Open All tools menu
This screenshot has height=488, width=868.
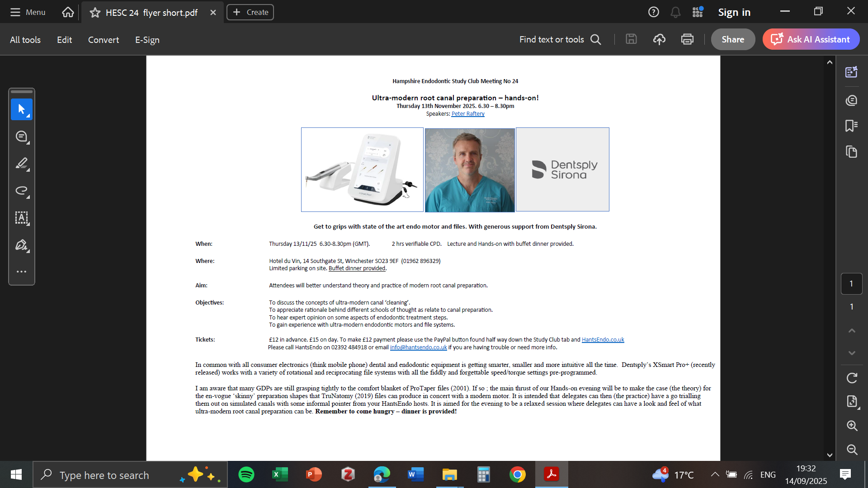click(25, 40)
